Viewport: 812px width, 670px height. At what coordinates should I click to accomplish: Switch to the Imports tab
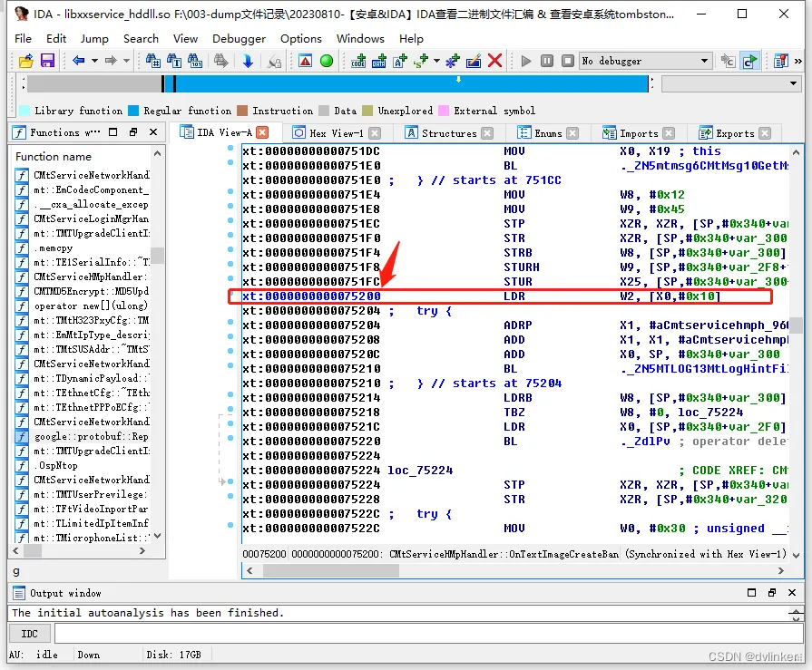(x=639, y=132)
